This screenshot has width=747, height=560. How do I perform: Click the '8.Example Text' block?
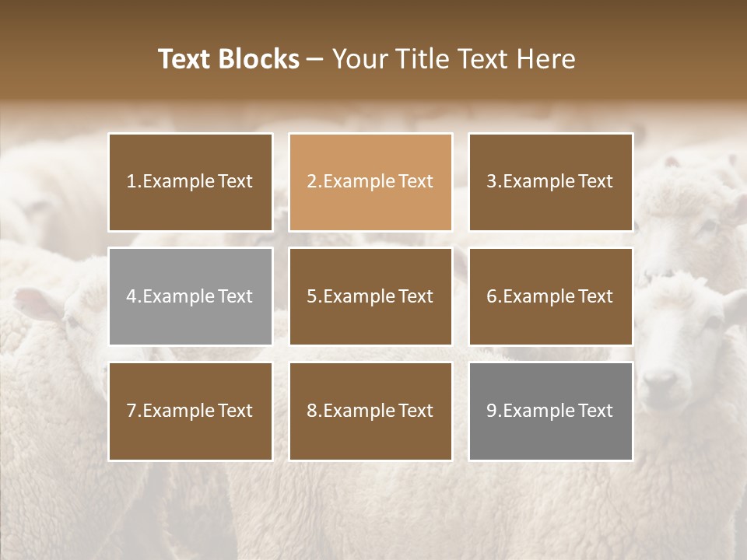tap(370, 411)
